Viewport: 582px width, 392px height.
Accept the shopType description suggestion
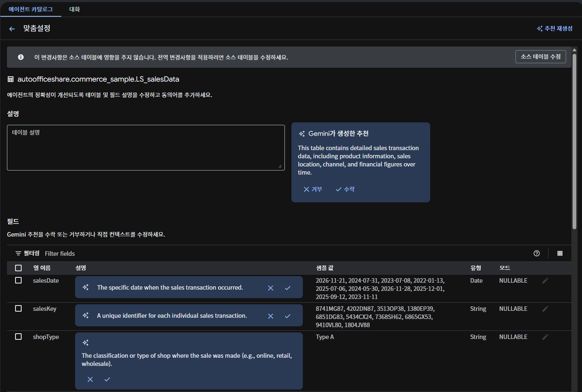pyautogui.click(x=107, y=379)
